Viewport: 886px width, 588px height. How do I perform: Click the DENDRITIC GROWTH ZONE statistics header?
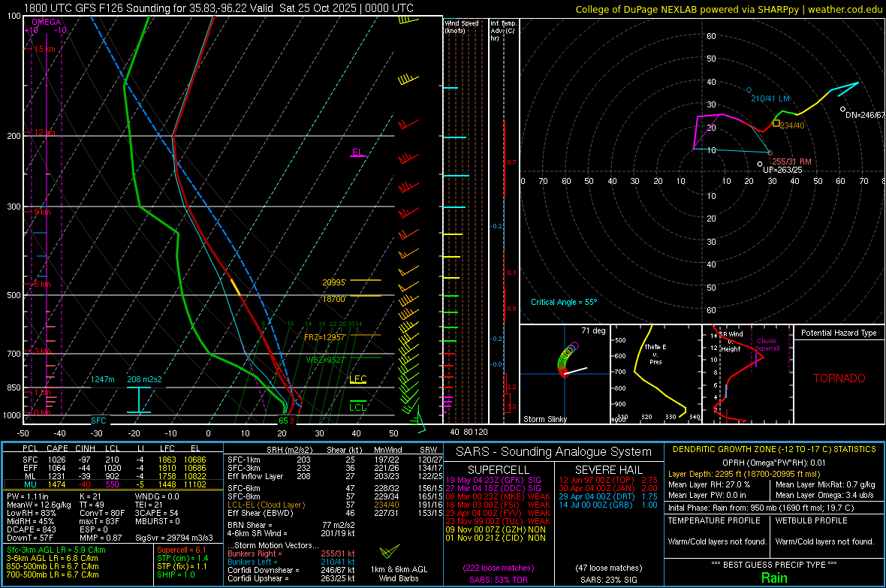click(x=774, y=450)
